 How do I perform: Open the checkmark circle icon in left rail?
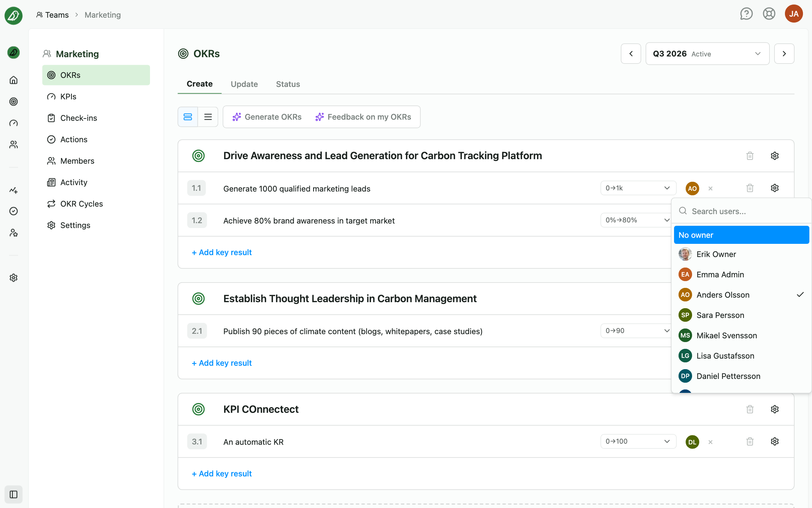click(14, 211)
